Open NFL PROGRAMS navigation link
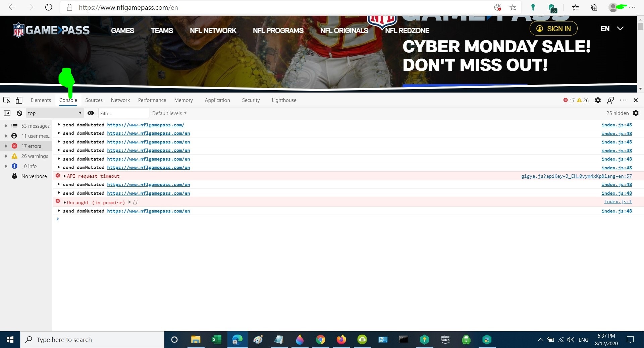The width and height of the screenshot is (644, 348). coord(278,31)
